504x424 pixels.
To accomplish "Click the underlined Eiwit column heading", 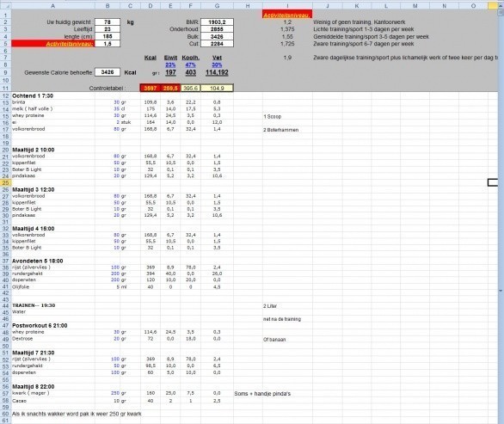I will (x=170, y=58).
